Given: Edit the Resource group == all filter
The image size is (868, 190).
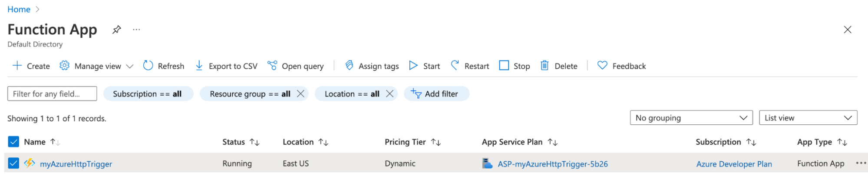Looking at the screenshot, I should tap(250, 93).
